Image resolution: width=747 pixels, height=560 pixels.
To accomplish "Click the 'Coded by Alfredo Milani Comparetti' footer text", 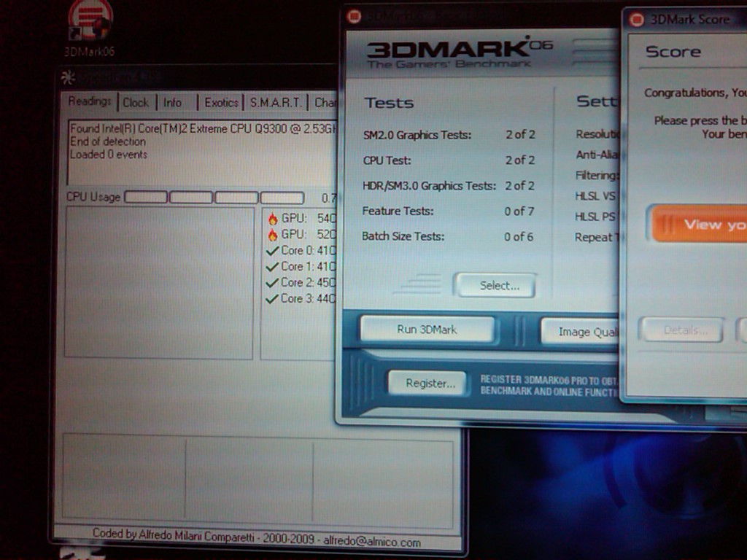I will coord(257,537).
